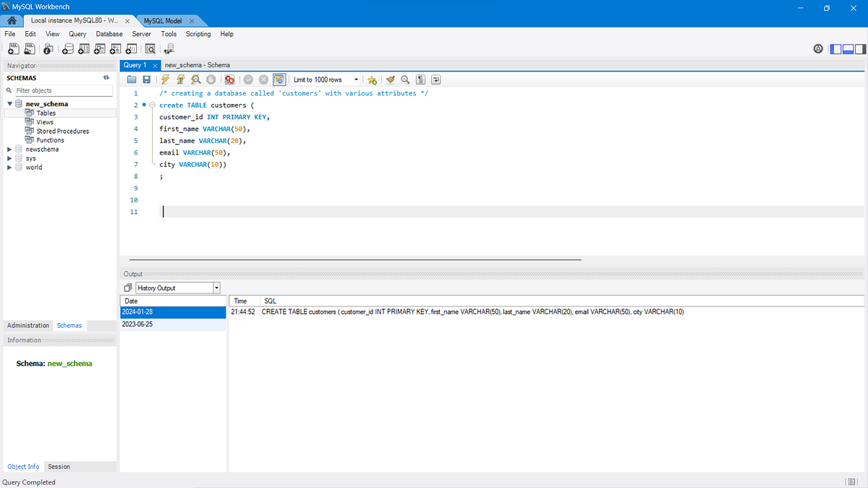Click the Workbench home icon
The width and height of the screenshot is (868, 488).
(10, 20)
